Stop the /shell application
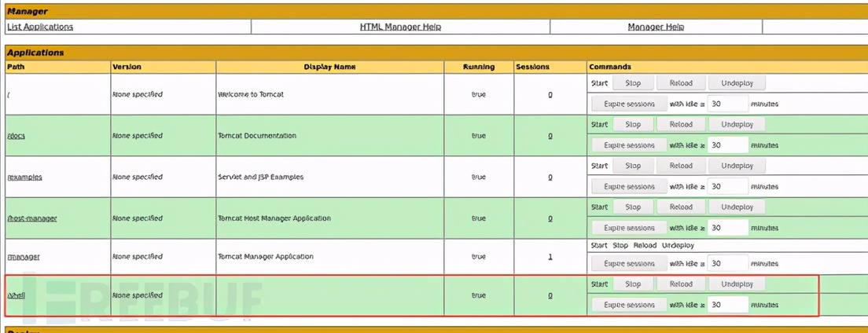This screenshot has width=868, height=333. point(633,284)
